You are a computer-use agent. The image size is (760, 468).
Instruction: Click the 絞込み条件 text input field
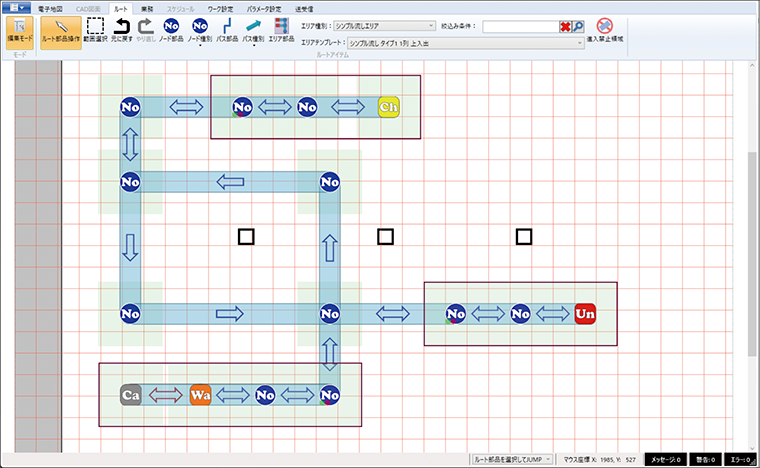pos(519,25)
